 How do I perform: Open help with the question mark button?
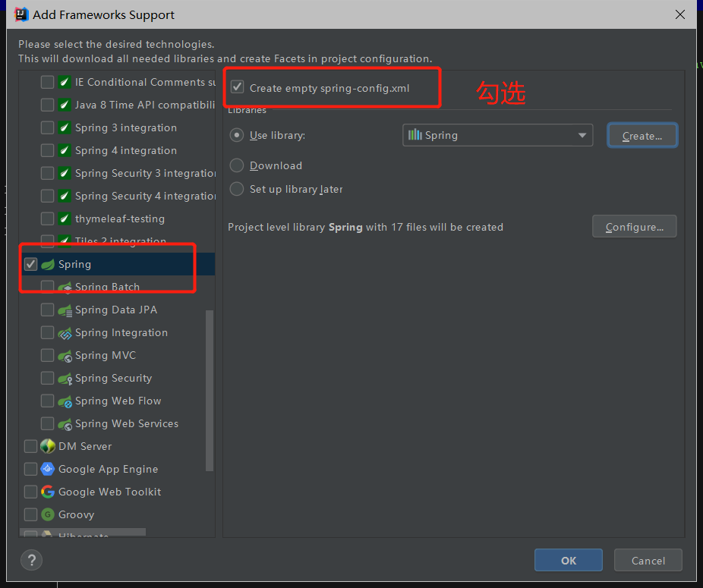click(x=31, y=560)
